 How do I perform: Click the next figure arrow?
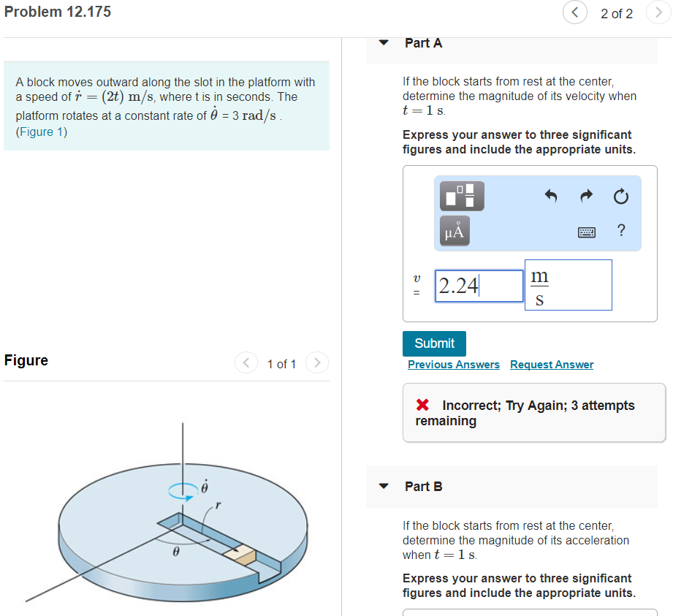pos(316,362)
